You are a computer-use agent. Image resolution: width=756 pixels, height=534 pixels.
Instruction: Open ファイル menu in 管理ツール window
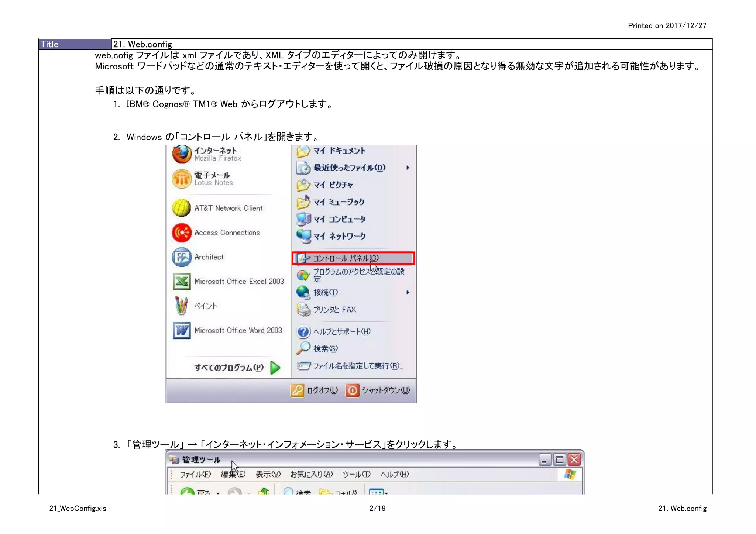[195, 475]
